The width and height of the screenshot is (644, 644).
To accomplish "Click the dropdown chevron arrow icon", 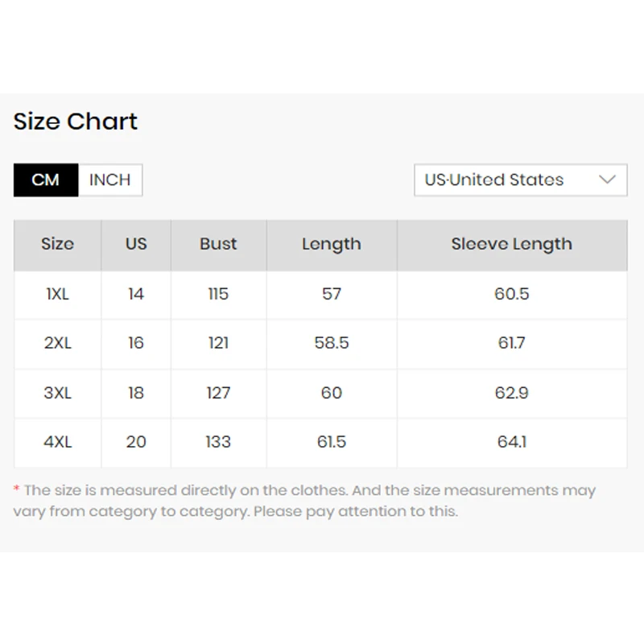I will [x=608, y=180].
